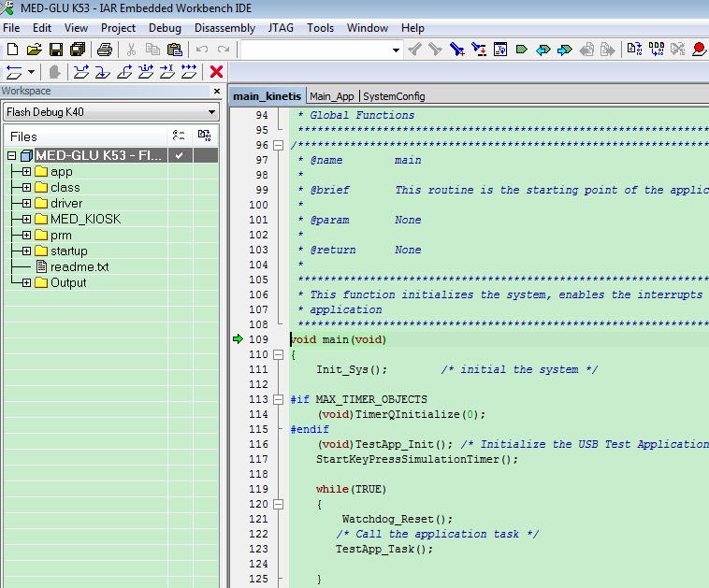The height and width of the screenshot is (588, 709).
Task: Click the Reset debugger icon
Action: click(x=14, y=72)
